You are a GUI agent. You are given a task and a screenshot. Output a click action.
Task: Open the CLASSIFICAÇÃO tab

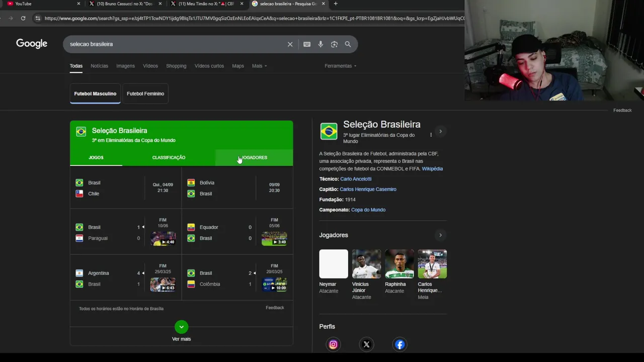(169, 157)
